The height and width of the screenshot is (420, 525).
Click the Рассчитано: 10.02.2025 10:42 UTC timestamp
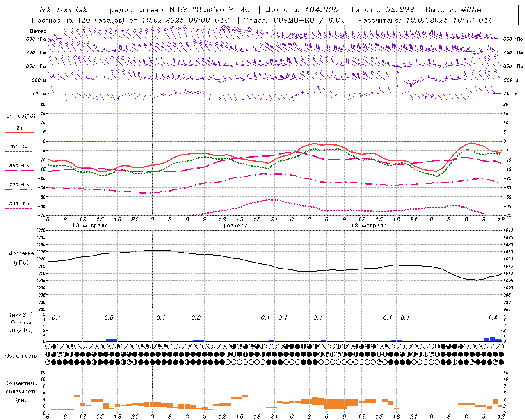[426, 20]
